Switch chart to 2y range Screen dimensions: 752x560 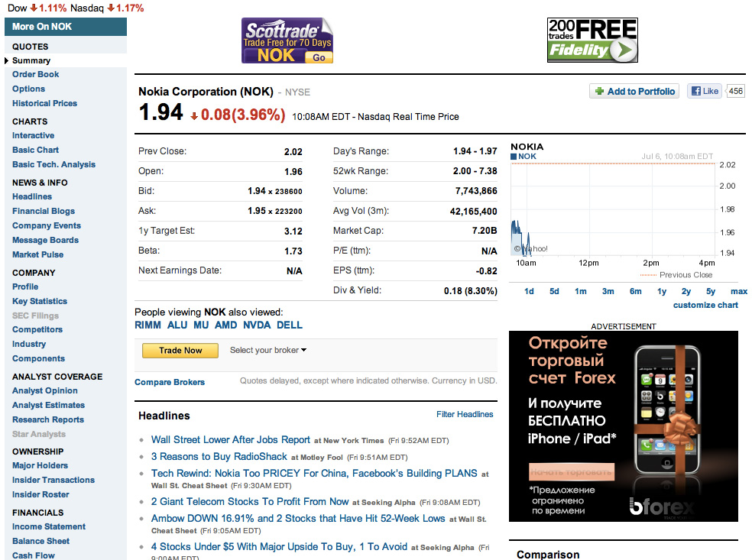tap(686, 291)
